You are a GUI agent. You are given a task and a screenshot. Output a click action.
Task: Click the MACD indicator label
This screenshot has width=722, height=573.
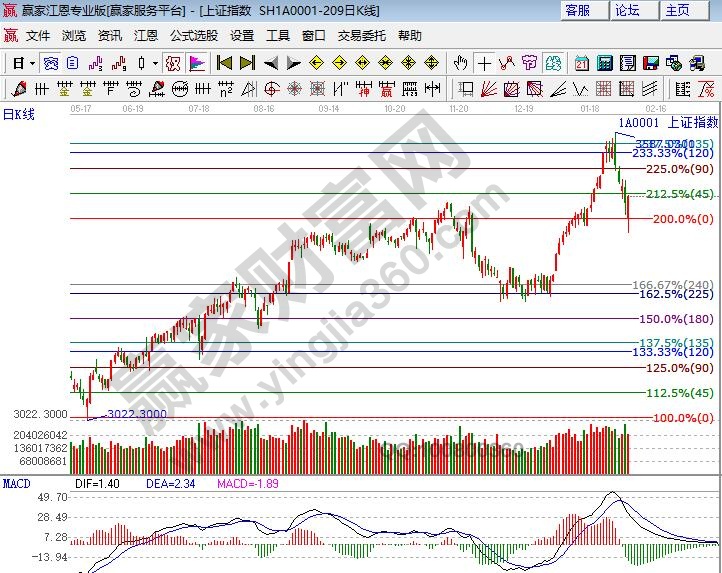point(16,483)
